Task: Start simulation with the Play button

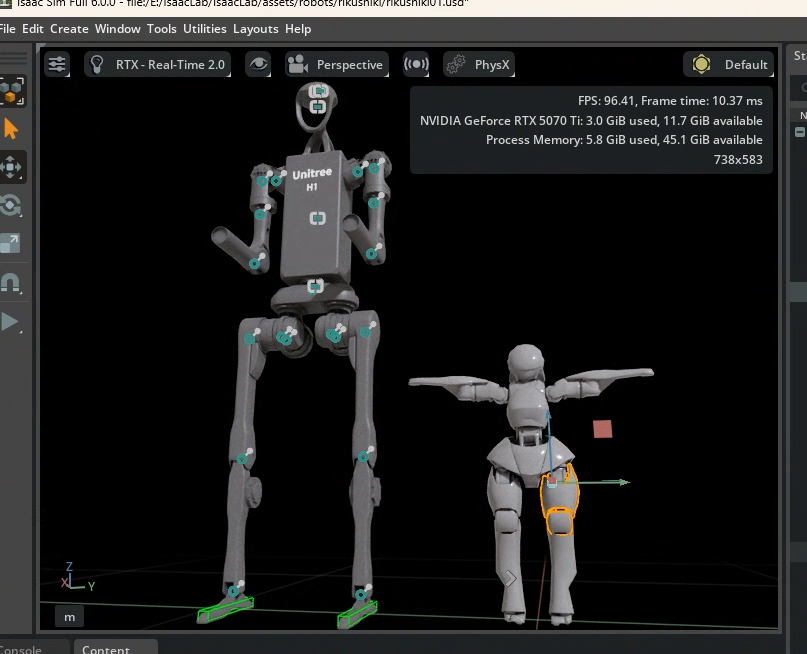Action: (x=10, y=322)
